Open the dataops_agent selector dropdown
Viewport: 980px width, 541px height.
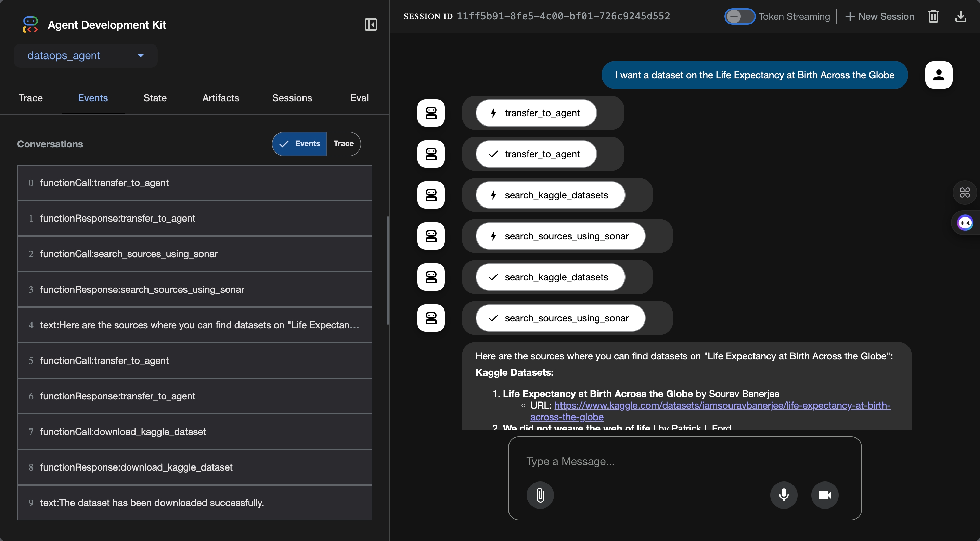86,56
